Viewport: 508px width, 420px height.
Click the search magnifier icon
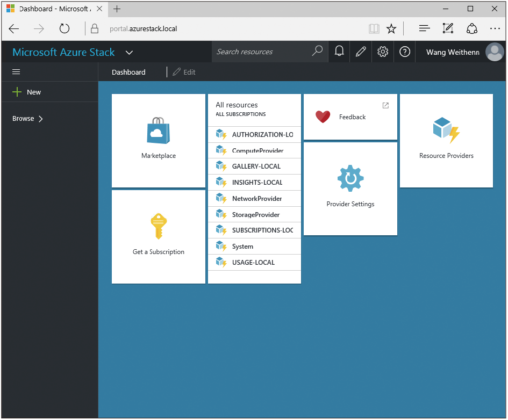317,51
